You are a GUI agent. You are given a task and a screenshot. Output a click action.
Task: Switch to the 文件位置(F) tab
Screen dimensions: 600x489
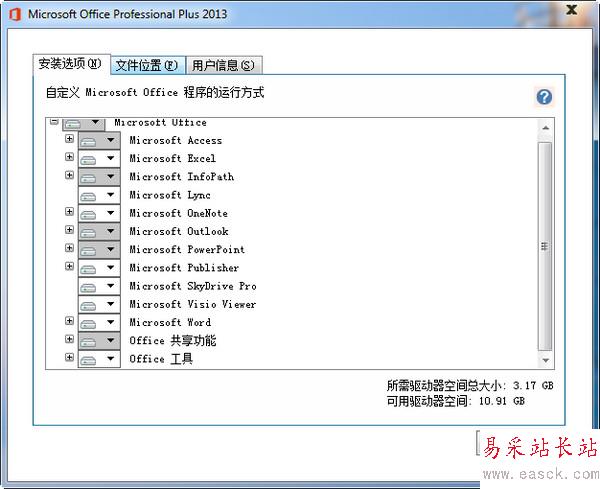point(148,65)
